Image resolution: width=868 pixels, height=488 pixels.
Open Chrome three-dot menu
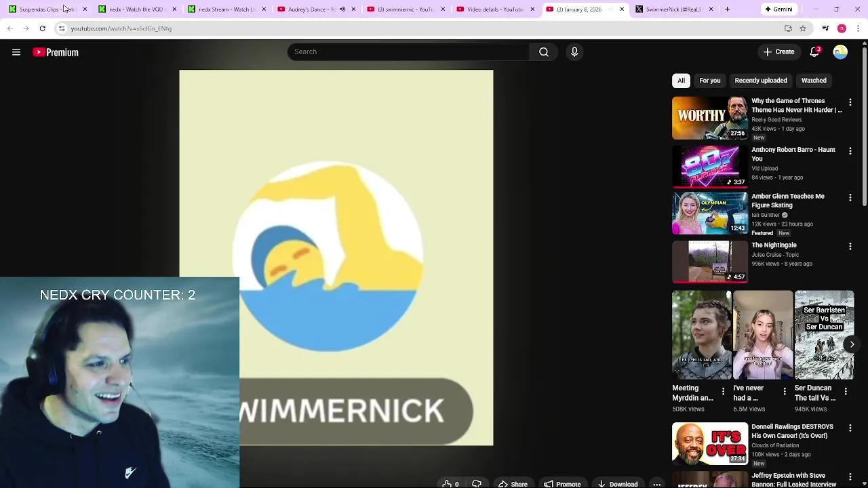click(859, 28)
